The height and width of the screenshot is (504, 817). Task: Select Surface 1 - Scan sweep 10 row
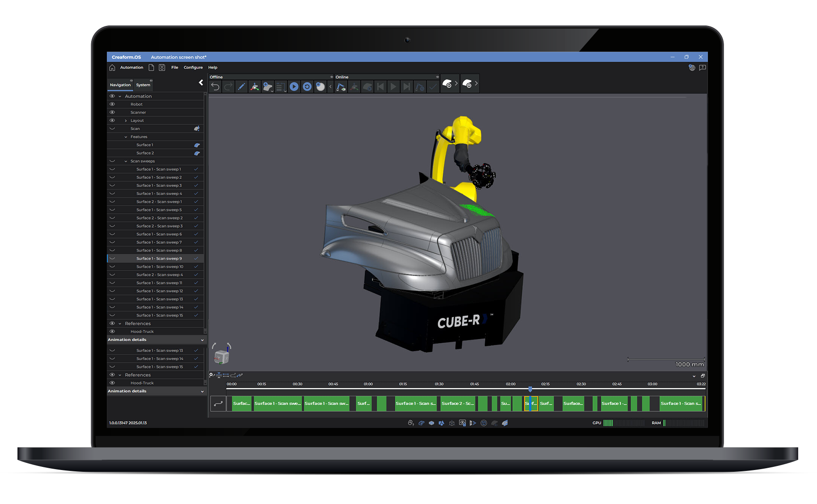156,267
